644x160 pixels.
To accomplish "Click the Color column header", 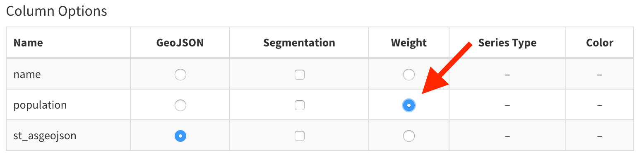I will 600,43.
